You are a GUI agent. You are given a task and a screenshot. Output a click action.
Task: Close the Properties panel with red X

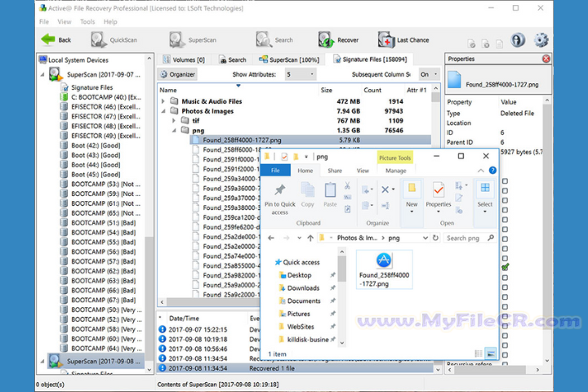pos(546,59)
